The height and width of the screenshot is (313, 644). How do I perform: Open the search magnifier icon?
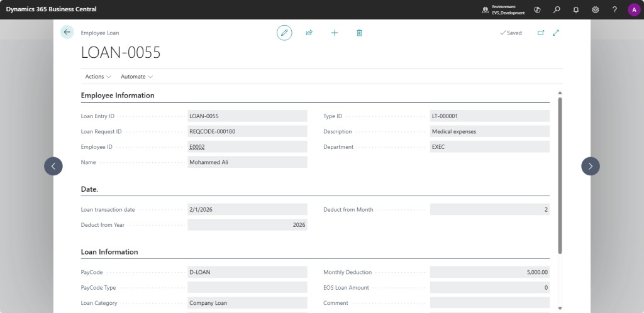coord(557,9)
